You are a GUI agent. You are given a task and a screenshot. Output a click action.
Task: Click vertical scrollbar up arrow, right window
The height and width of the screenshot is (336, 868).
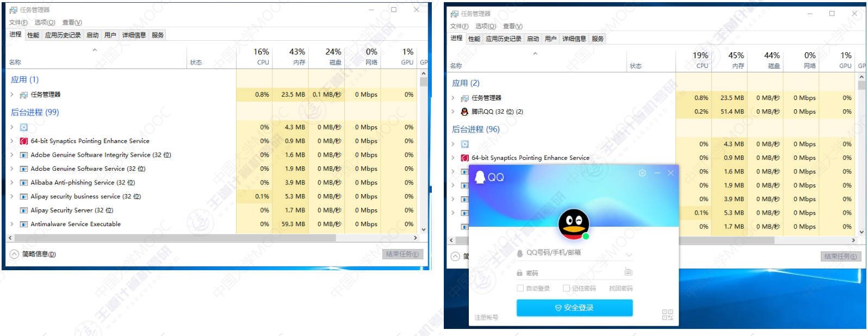tap(861, 78)
